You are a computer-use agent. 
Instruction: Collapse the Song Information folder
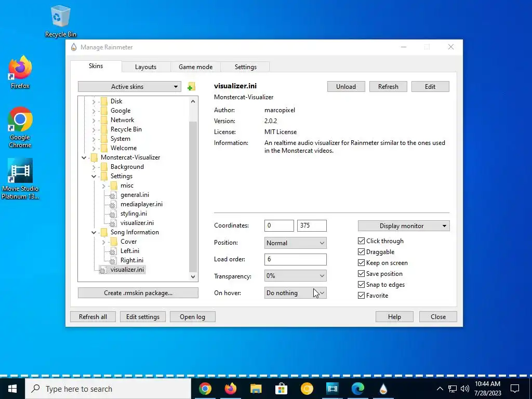click(94, 232)
